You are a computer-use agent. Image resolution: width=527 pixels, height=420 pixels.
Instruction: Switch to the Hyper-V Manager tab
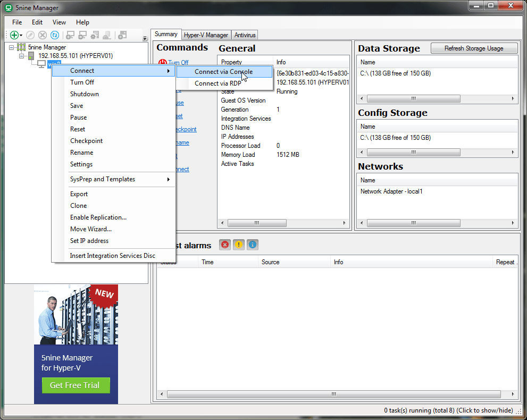coord(206,35)
